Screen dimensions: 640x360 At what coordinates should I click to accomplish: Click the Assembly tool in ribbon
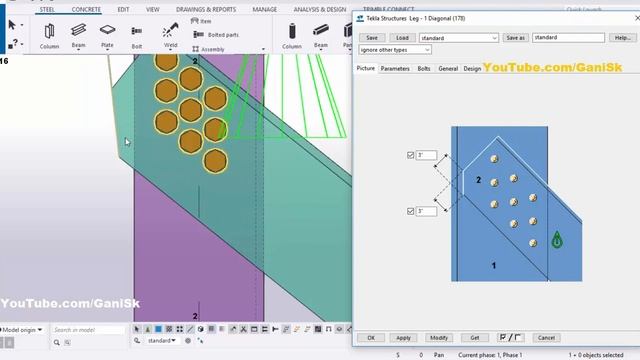[209, 49]
